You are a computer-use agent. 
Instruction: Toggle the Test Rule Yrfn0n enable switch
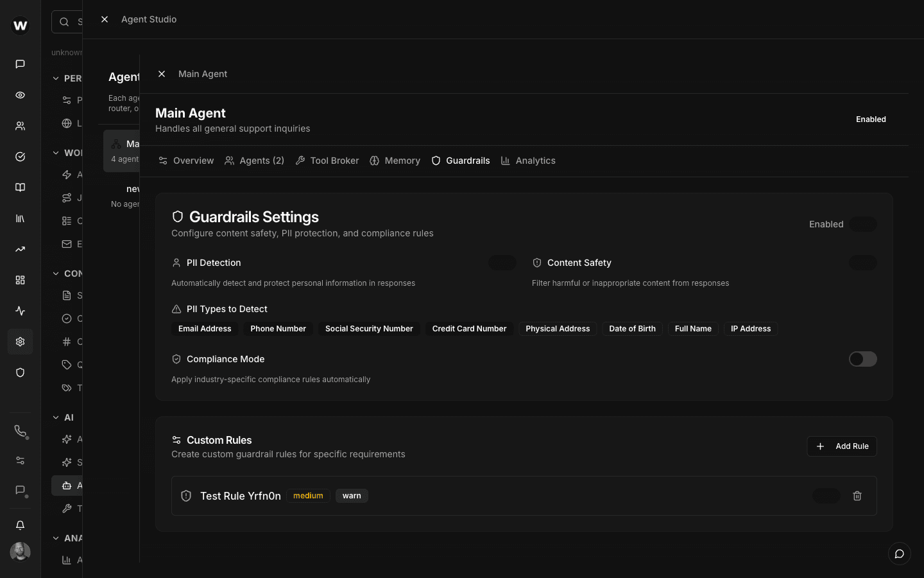826,496
